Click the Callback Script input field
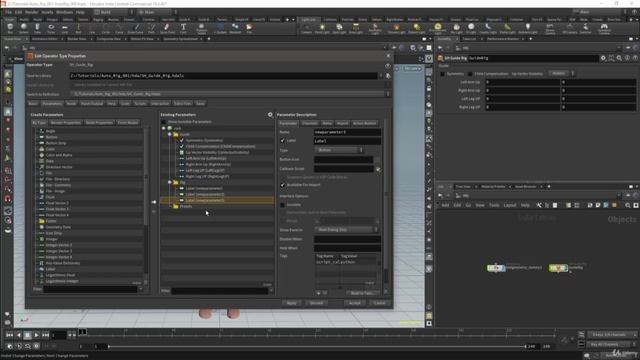Screen dimensions: 640x360 coord(344,169)
